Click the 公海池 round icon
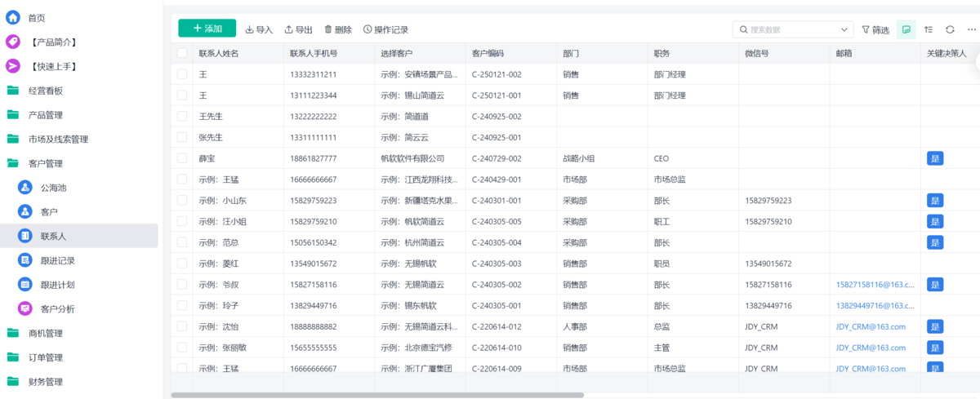The height and width of the screenshot is (399, 980). coord(25,188)
